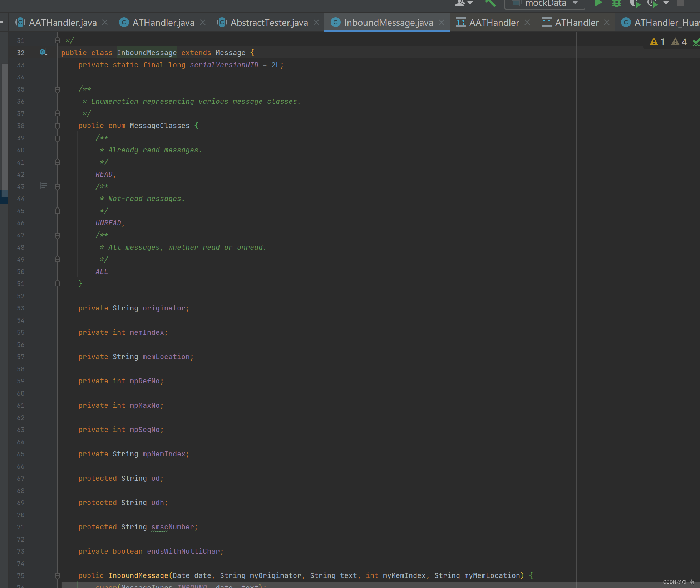
Task: Close the AbstractTester.java tab
Action: 316,22
